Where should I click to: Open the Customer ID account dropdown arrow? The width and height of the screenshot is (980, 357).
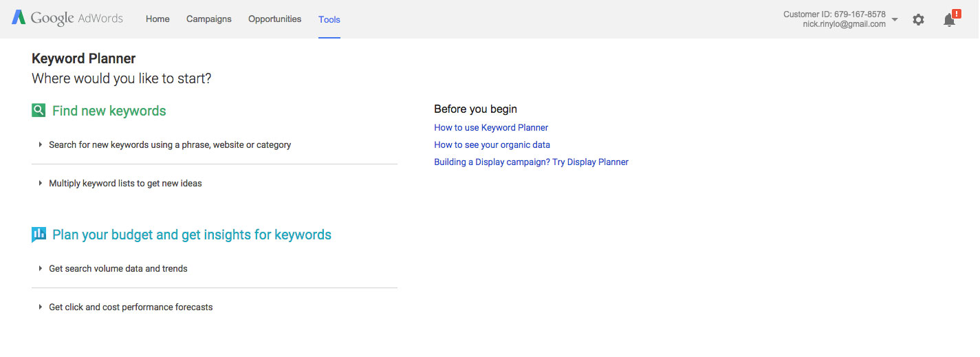[895, 19]
